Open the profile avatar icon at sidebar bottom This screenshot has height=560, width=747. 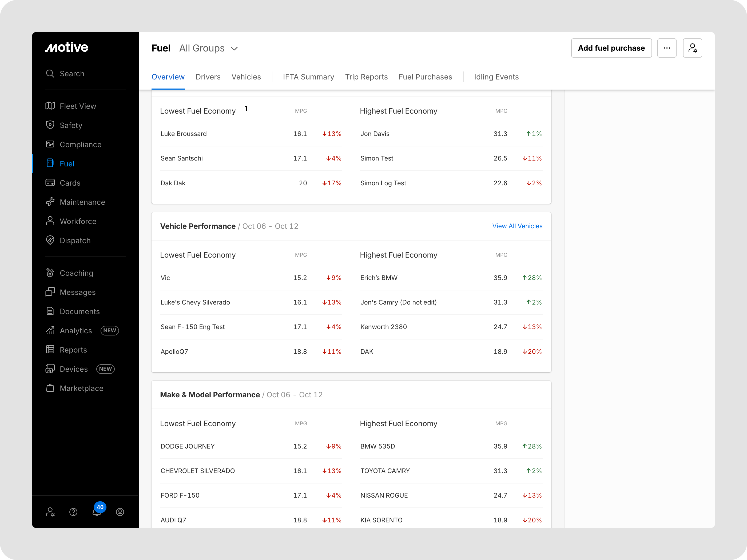click(x=120, y=512)
